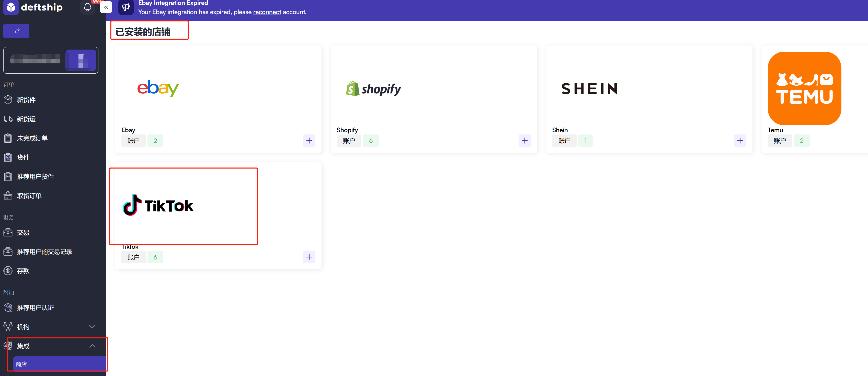Click the Shopify card name label
868x376 pixels.
pyautogui.click(x=347, y=130)
